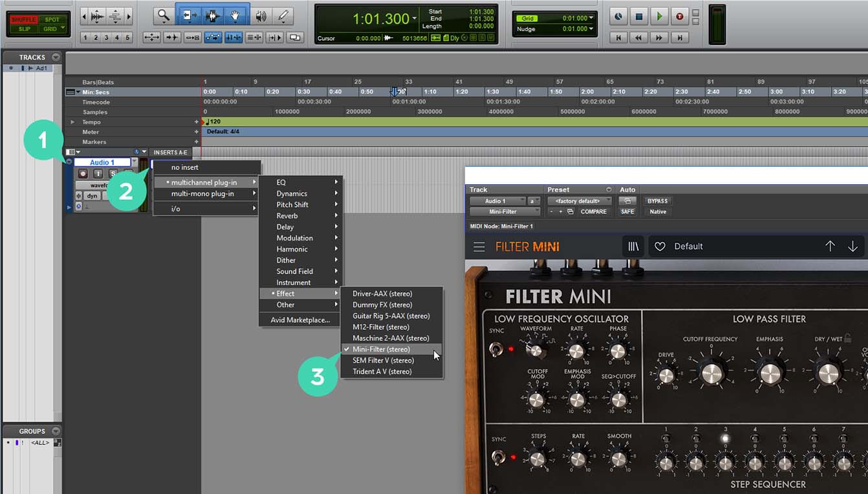Open the Reverb plug-in category
The image size is (868, 494).
pos(301,216)
